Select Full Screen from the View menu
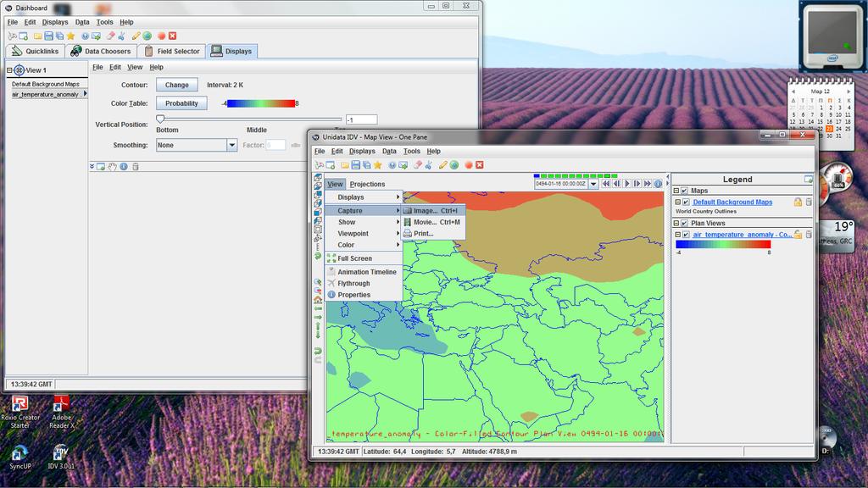868x488 pixels. tap(363, 258)
